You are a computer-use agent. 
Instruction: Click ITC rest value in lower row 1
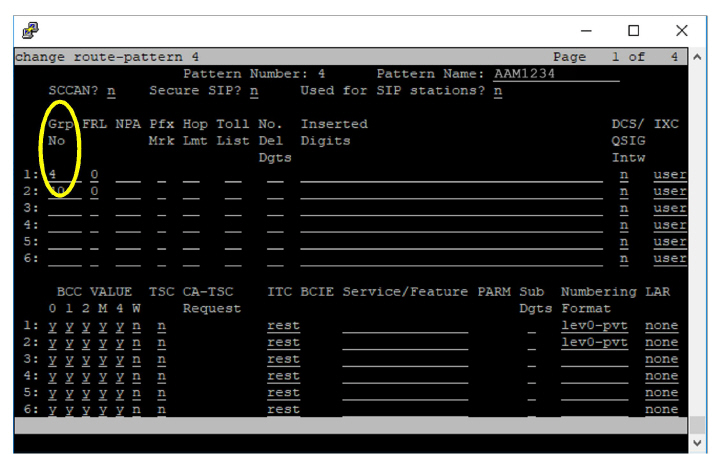click(283, 326)
